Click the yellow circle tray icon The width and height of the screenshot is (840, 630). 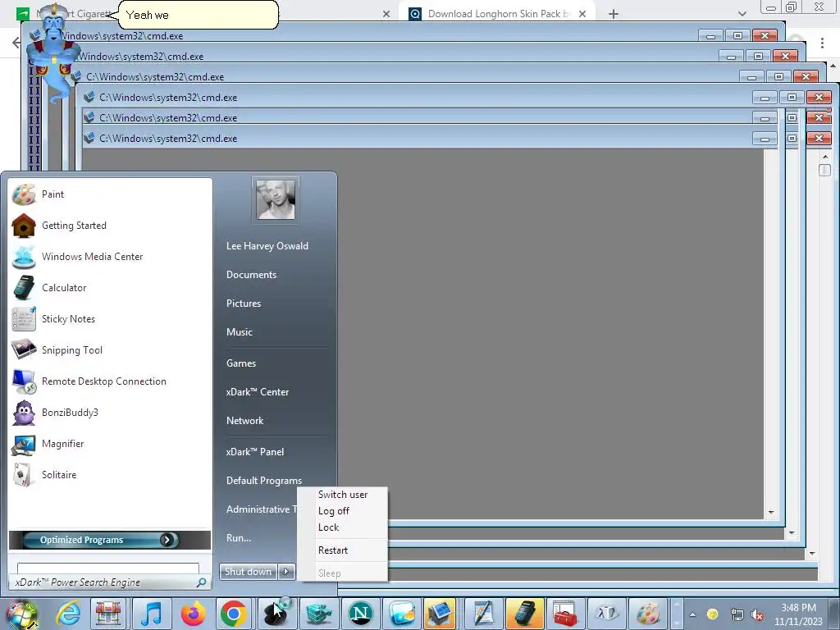point(713,614)
